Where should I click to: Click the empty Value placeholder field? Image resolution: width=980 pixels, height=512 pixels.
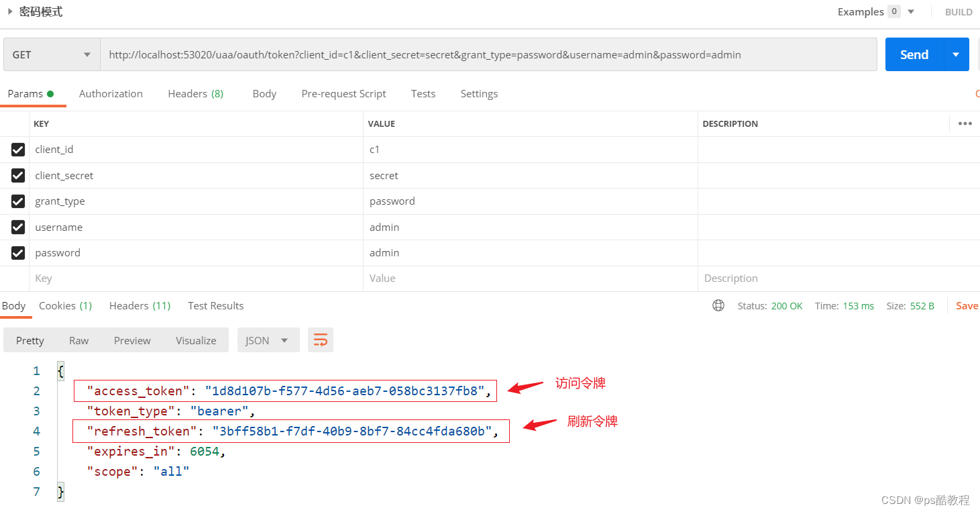[x=531, y=278]
